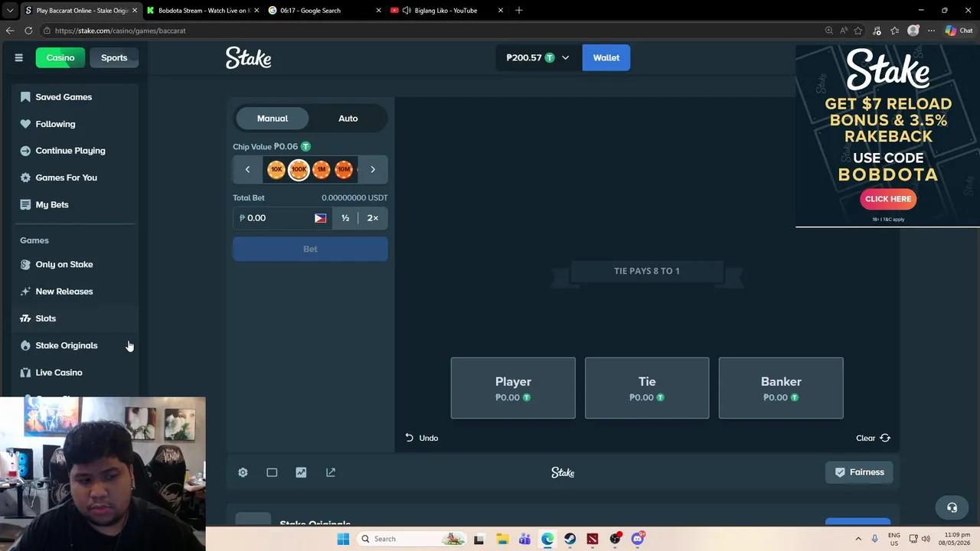Open File Explorer from the taskbar
The height and width of the screenshot is (551, 980).
[502, 539]
